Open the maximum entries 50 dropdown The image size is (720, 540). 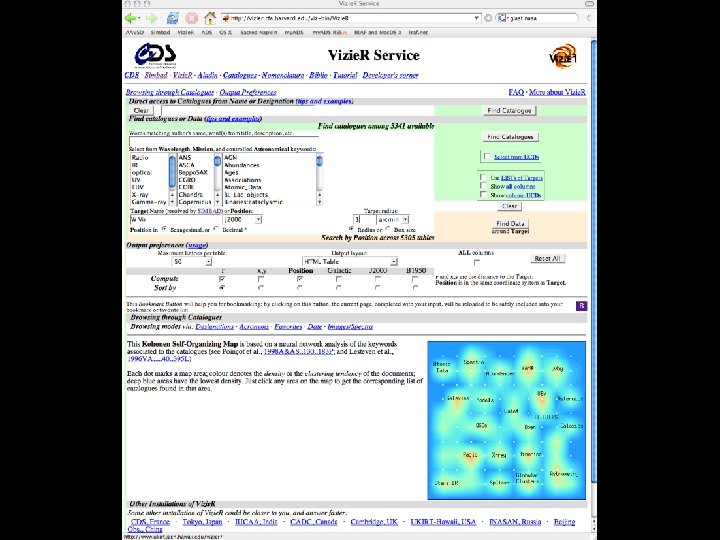pos(191,262)
